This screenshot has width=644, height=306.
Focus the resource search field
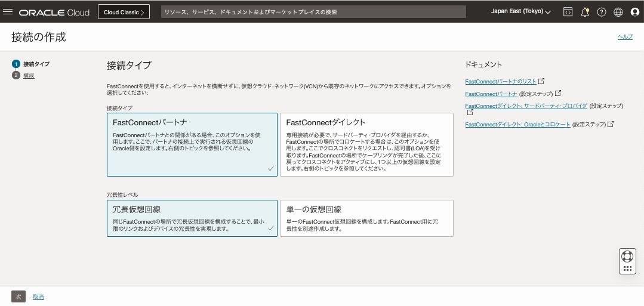pos(313,12)
